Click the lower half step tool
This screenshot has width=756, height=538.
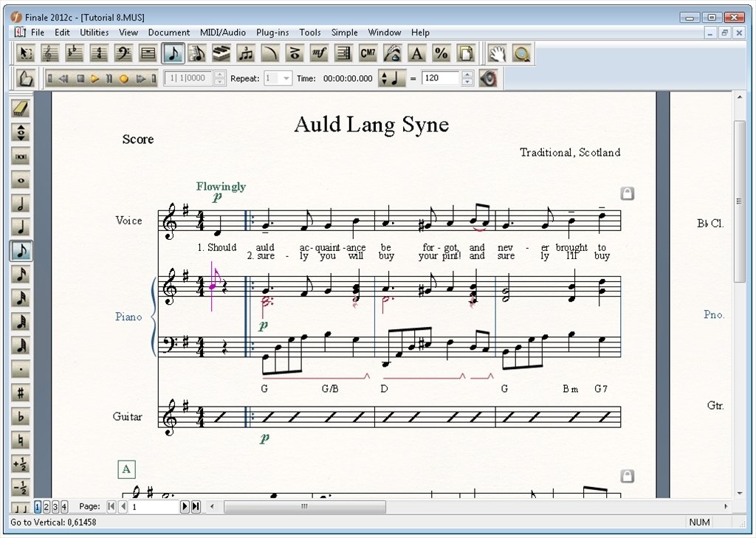(x=21, y=487)
